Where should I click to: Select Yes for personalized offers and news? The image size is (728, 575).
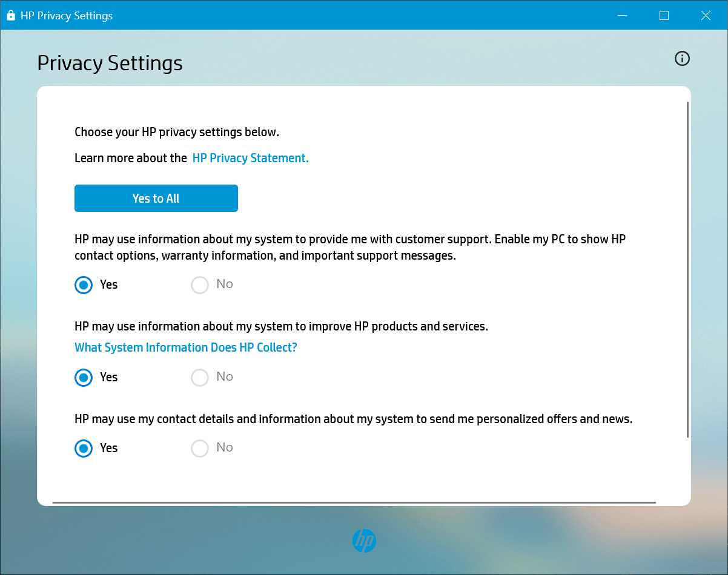point(84,448)
